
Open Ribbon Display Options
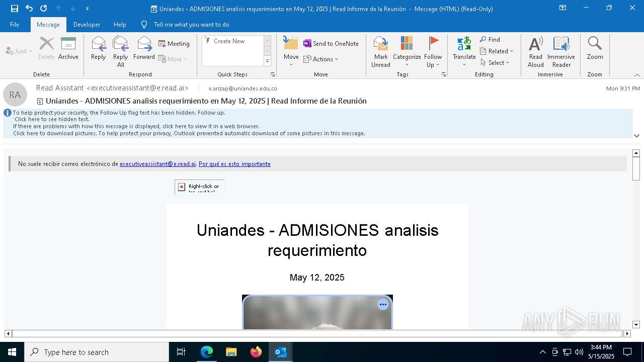562,8
